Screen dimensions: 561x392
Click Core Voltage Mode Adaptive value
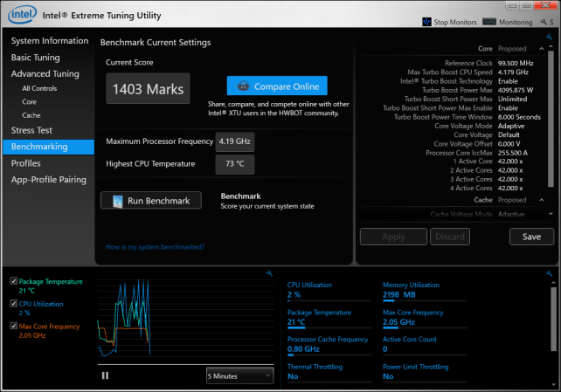(x=511, y=126)
